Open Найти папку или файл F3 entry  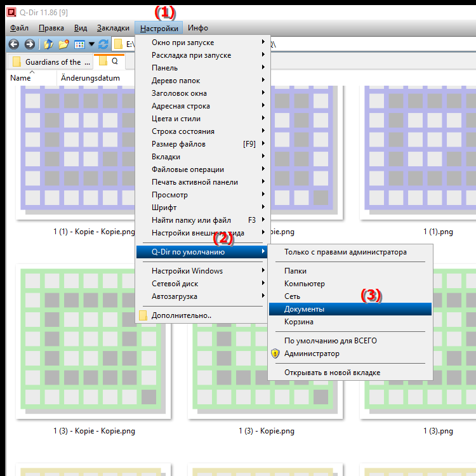(x=202, y=220)
